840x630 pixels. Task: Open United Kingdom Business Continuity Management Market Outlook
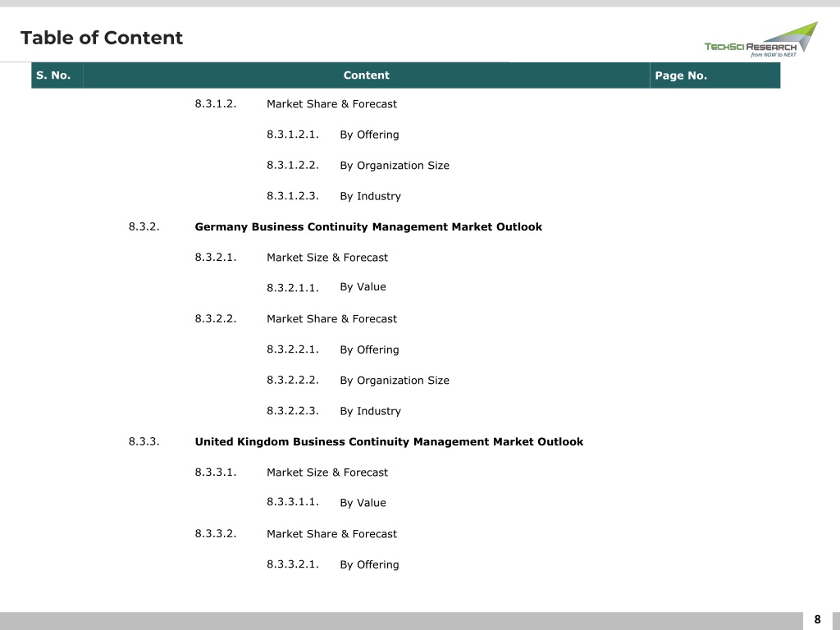pyautogui.click(x=389, y=442)
